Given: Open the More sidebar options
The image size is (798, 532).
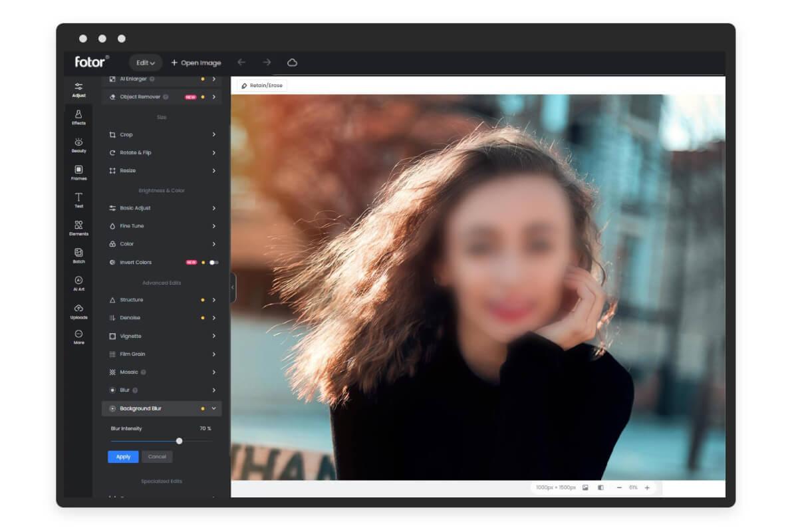Looking at the screenshot, I should tap(78, 337).
